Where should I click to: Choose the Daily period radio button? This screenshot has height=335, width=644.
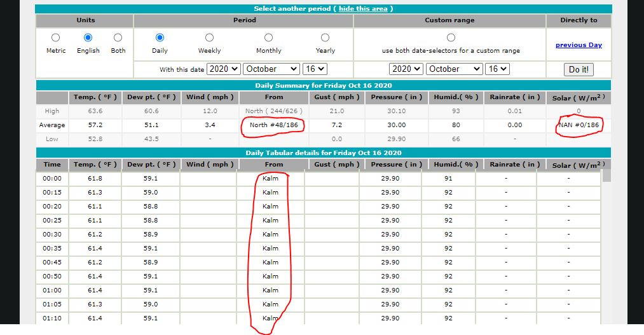coord(160,38)
